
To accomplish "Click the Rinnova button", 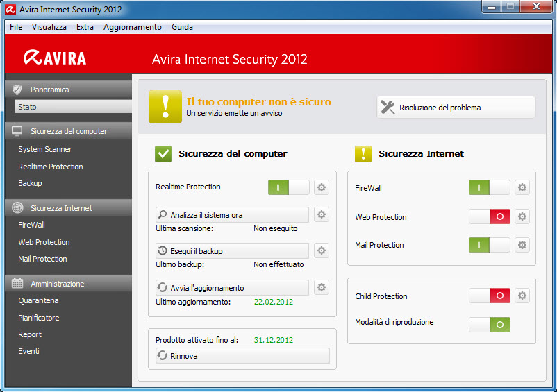I will tap(242, 355).
